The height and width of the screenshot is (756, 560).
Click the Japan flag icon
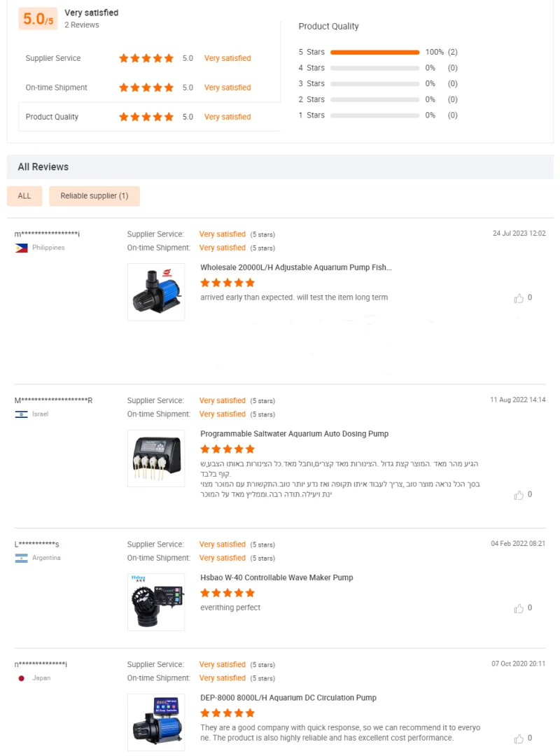point(21,678)
